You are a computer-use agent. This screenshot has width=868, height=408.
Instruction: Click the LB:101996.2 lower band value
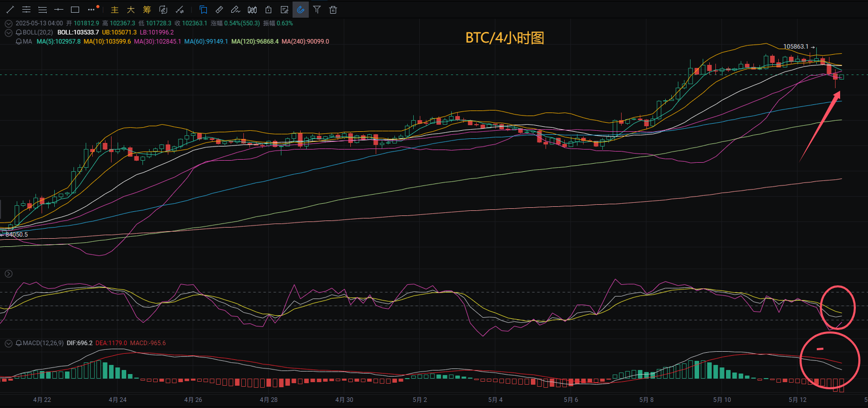point(157,32)
